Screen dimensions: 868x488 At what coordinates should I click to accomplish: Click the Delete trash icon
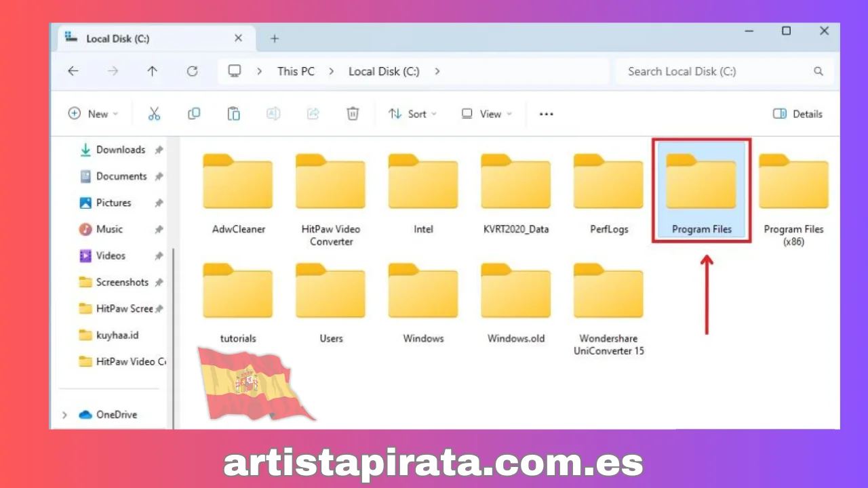[353, 113]
